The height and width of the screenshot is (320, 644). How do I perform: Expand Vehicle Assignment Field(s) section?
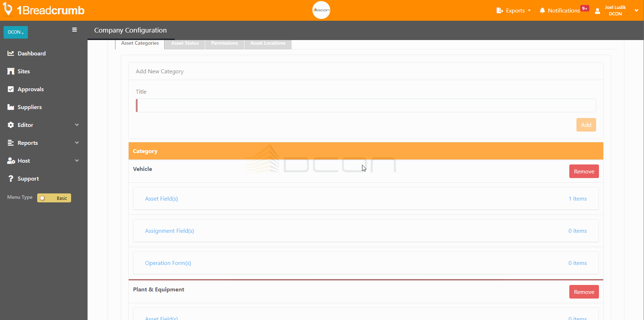[x=366, y=231]
